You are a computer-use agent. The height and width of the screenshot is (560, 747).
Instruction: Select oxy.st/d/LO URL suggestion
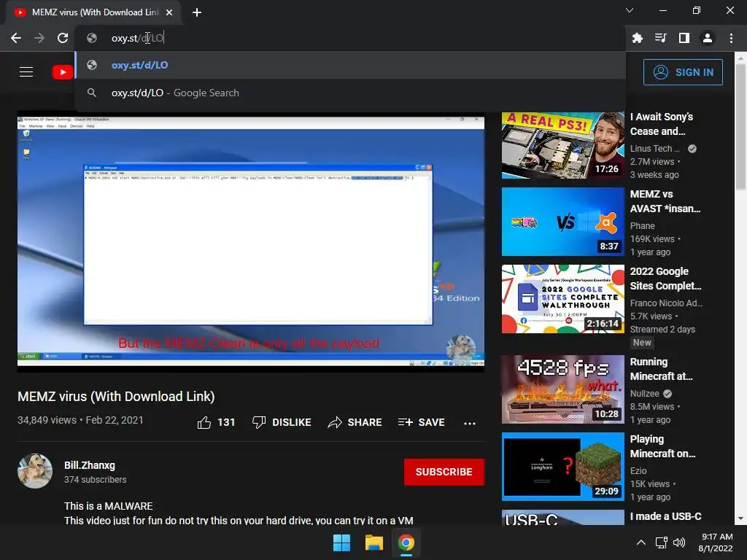coord(350,65)
